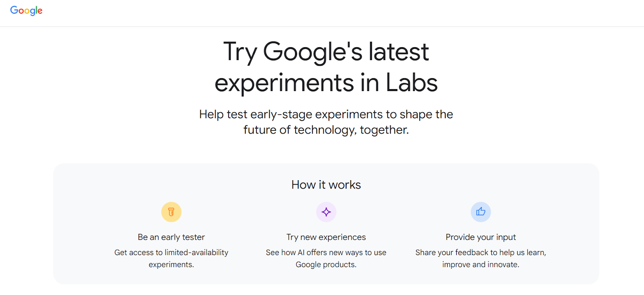Select the "Try new experiences" title
This screenshot has width=644, height=295.
(x=326, y=237)
